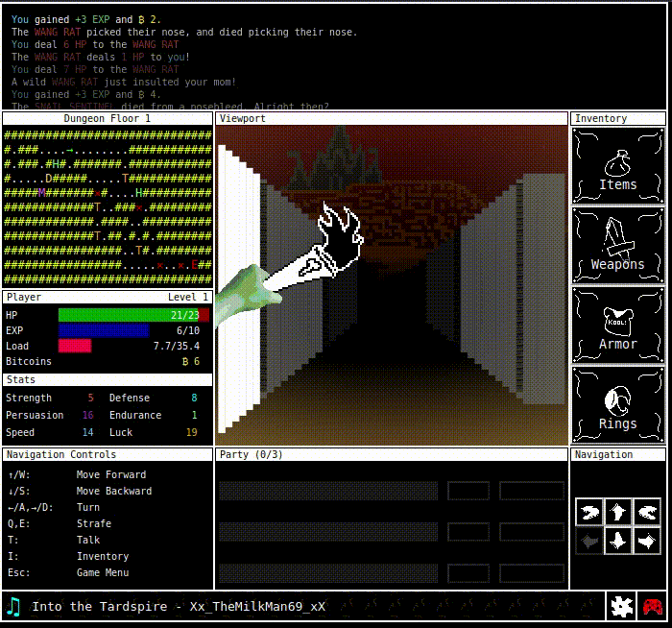This screenshot has width=672, height=628.
Task: Click the Persuasion stat value 16
Action: pyautogui.click(x=87, y=415)
